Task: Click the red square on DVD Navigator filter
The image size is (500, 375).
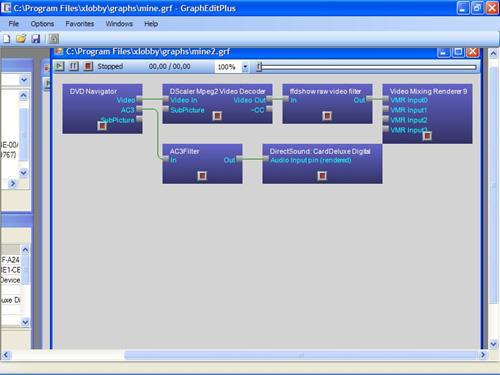Action: pos(102,126)
